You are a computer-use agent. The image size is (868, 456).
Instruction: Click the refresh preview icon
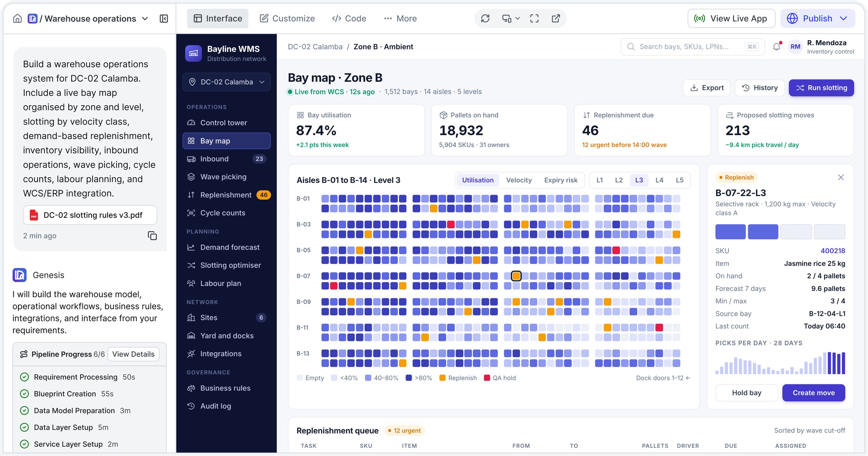485,18
